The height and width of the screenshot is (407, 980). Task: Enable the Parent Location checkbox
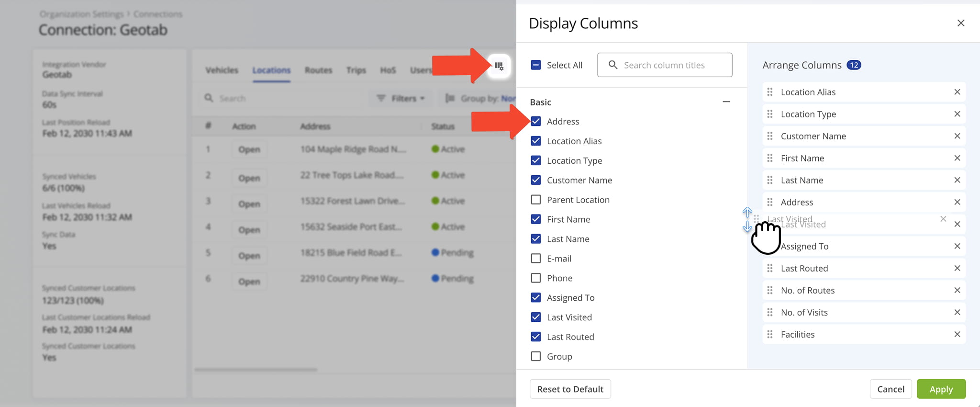click(536, 200)
